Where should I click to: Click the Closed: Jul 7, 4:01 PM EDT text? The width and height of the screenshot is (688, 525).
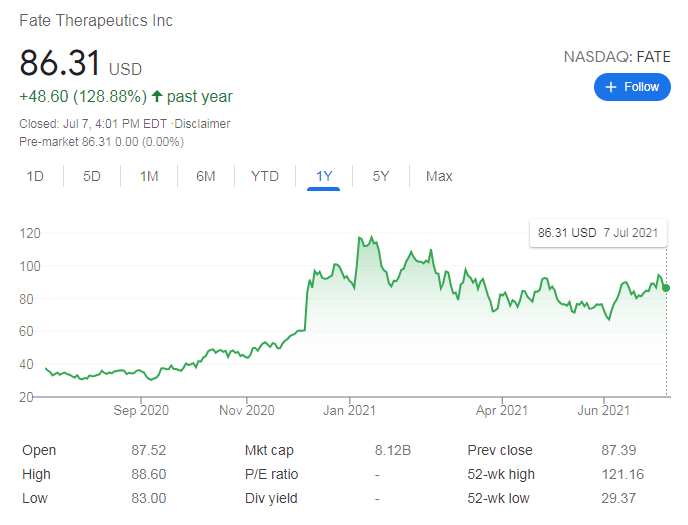[93, 124]
